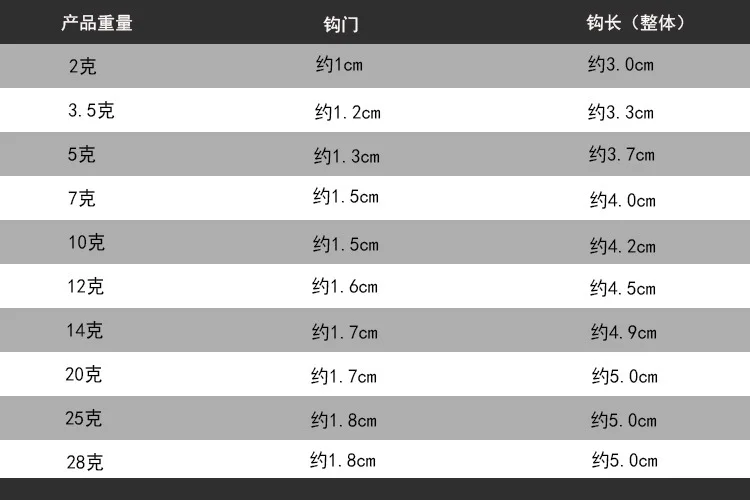
Task: Click the 约3.0cm hook length value
Action: 621,64
